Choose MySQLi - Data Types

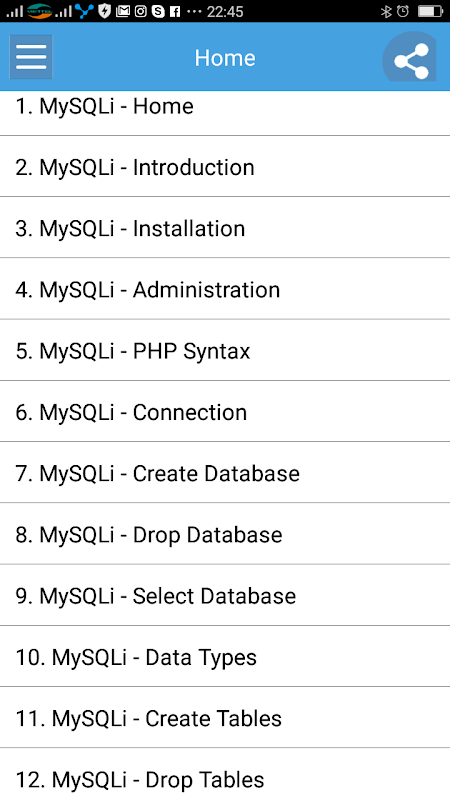click(225, 657)
